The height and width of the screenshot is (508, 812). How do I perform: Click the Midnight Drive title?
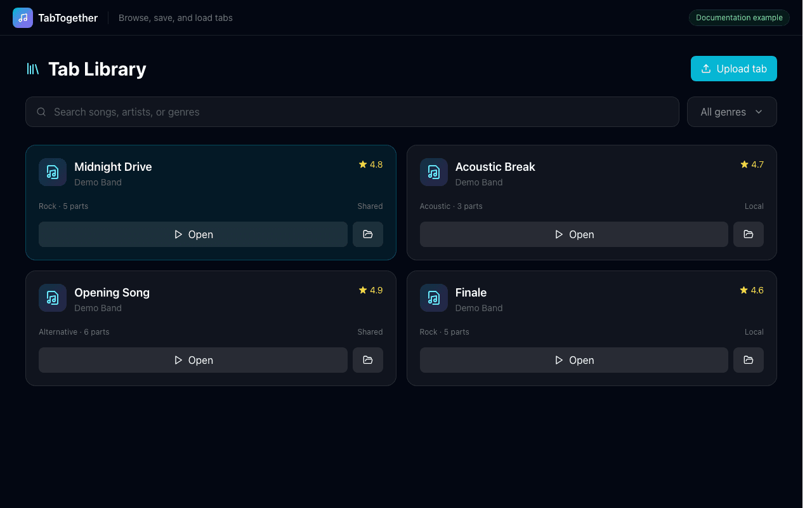pos(113,166)
